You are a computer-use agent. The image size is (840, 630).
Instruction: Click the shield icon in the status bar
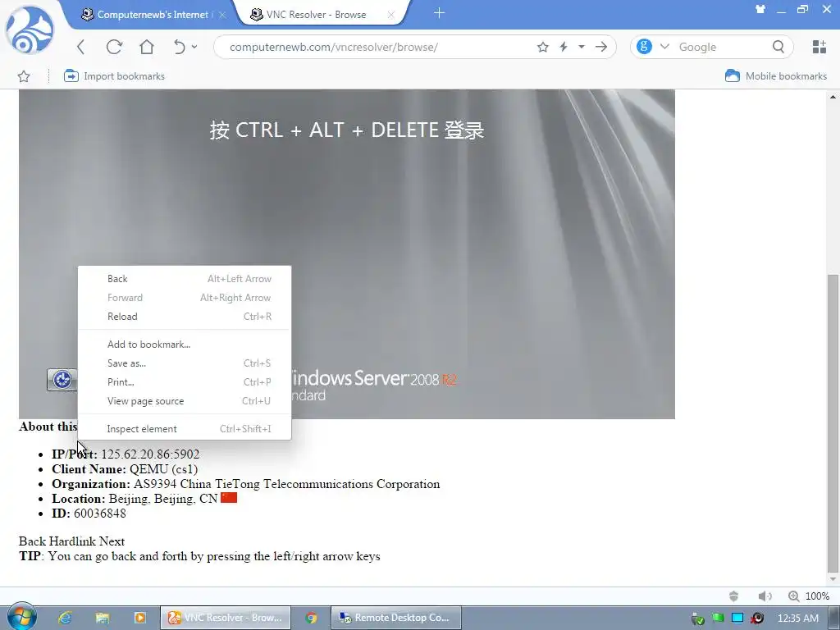point(734,596)
